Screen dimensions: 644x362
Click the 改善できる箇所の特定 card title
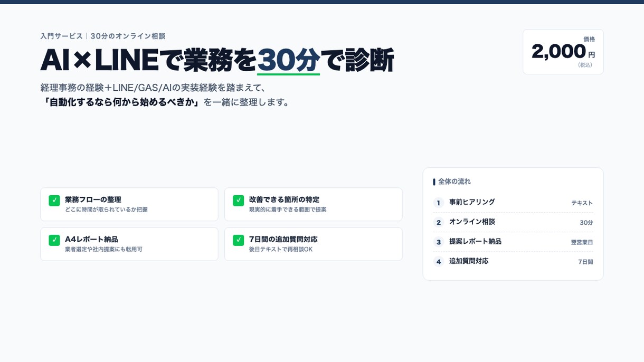point(284,199)
